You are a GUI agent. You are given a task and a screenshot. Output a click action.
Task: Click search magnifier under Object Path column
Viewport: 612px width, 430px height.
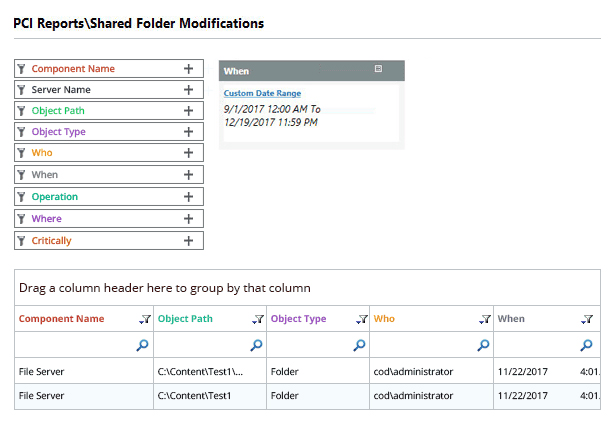coord(256,345)
